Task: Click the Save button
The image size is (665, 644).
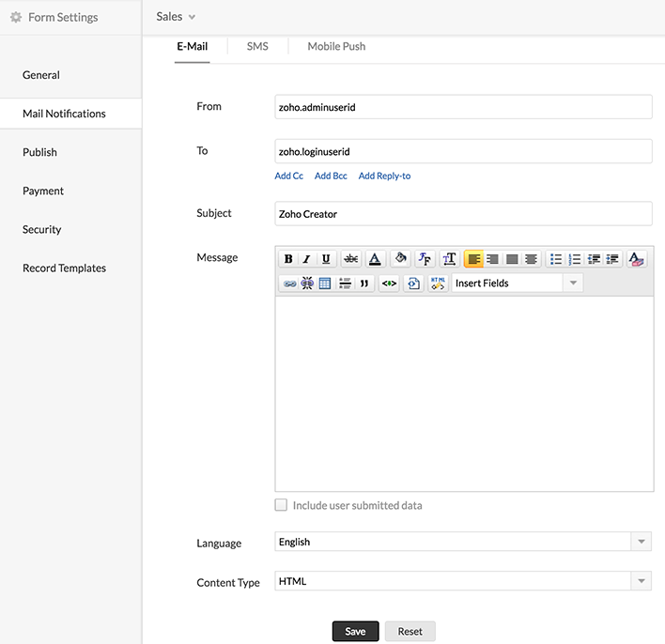Action: 355,632
